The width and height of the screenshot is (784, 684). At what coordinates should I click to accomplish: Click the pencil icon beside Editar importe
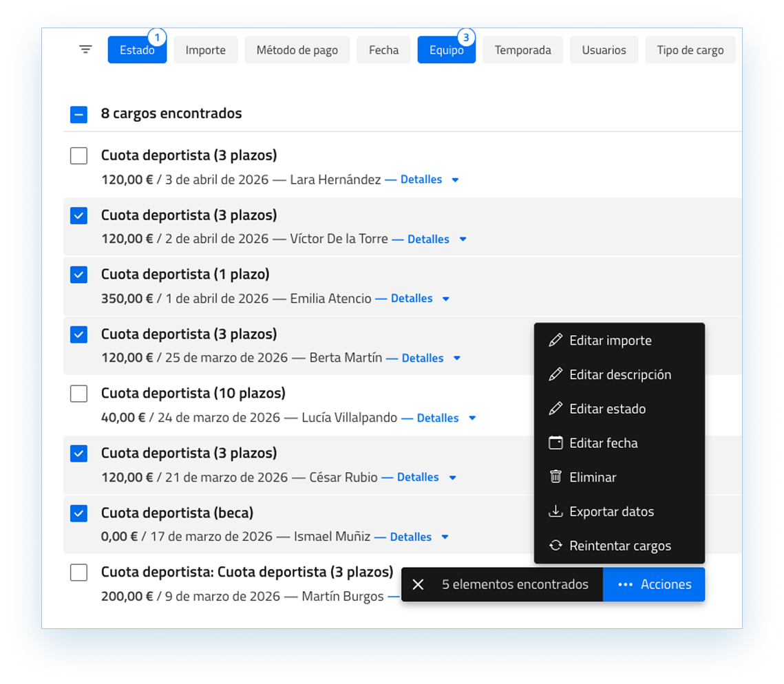(555, 340)
